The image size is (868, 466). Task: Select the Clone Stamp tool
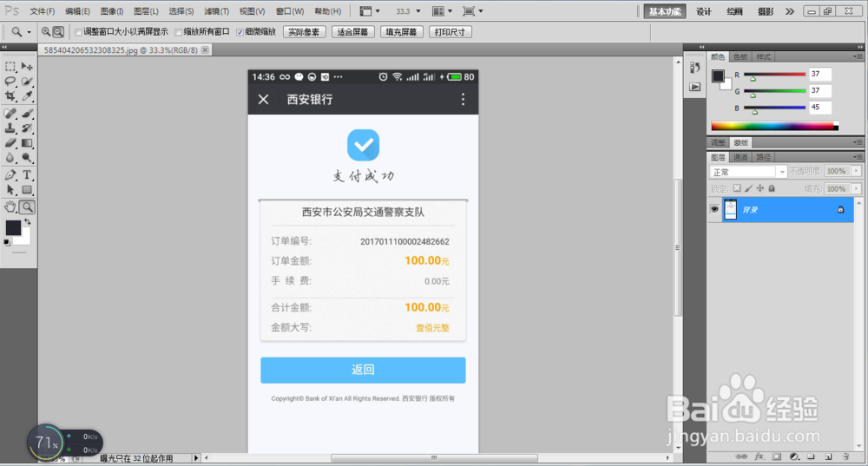(10, 128)
